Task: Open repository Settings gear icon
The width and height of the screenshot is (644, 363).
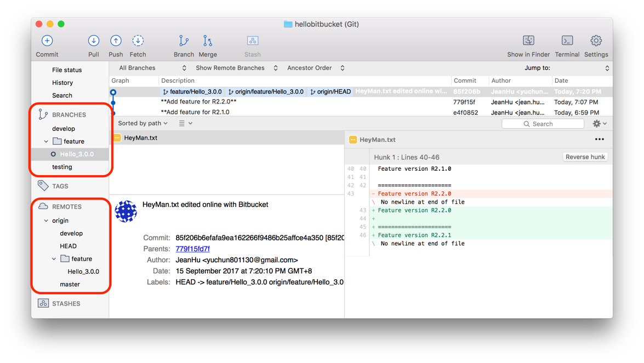Action: 596,40
